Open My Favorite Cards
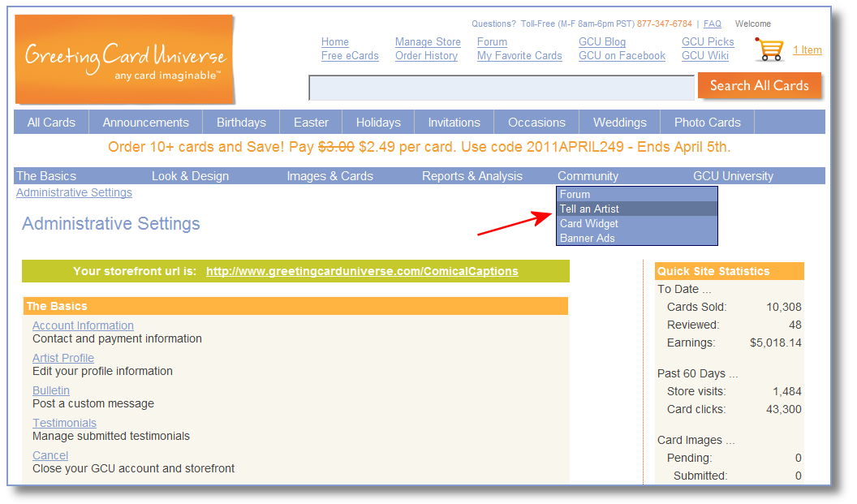This screenshot has height=504, width=857. [x=519, y=56]
